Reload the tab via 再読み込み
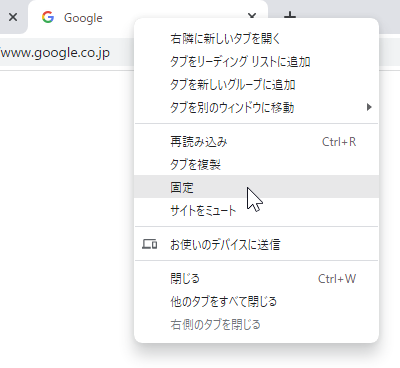The width and height of the screenshot is (400, 368). tap(257, 142)
